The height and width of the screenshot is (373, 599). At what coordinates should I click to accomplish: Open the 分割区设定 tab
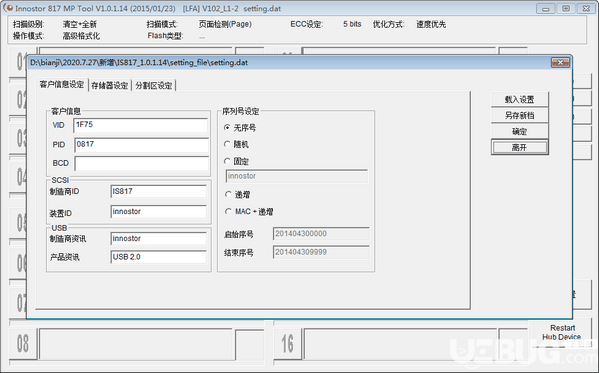[154, 86]
